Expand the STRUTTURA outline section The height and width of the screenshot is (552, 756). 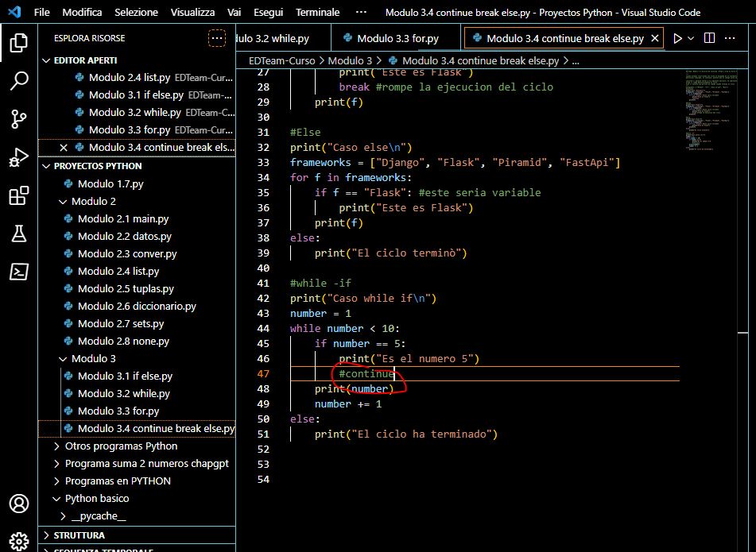pos(137,535)
